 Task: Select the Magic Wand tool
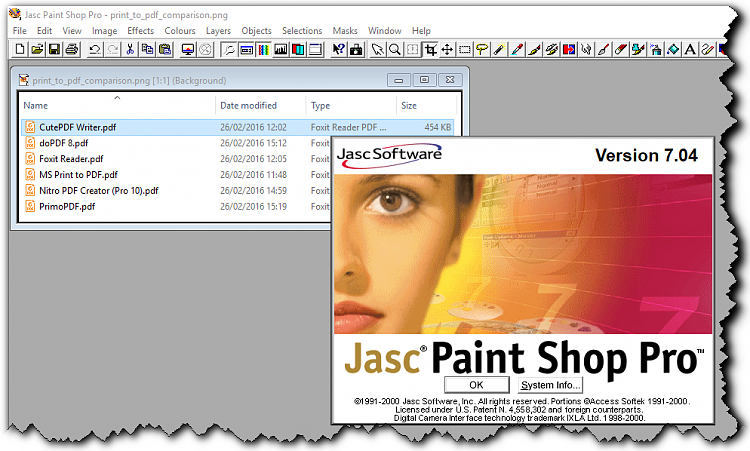pos(499,49)
